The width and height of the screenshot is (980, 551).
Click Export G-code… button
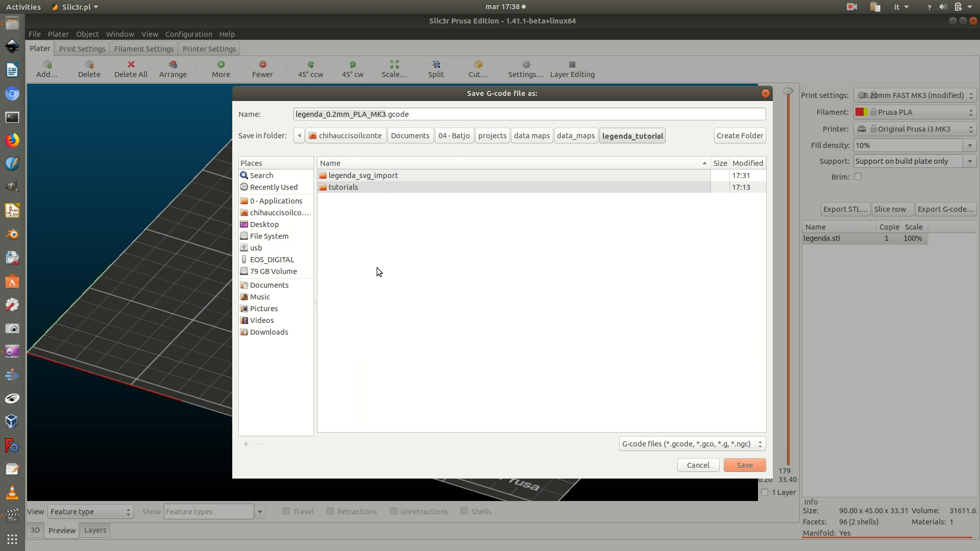pos(946,209)
